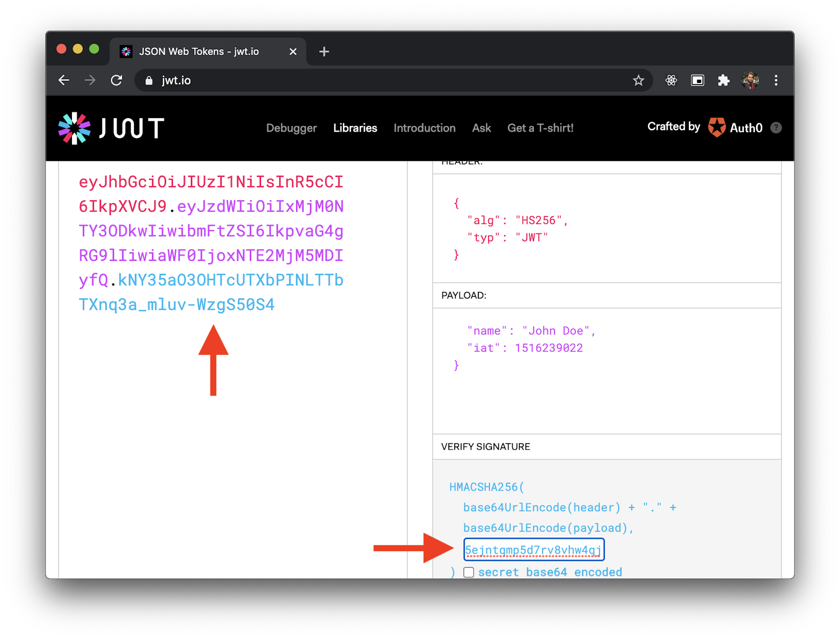Open the Chrome extensions puzzle icon
Screen dimensions: 840x639
point(723,80)
